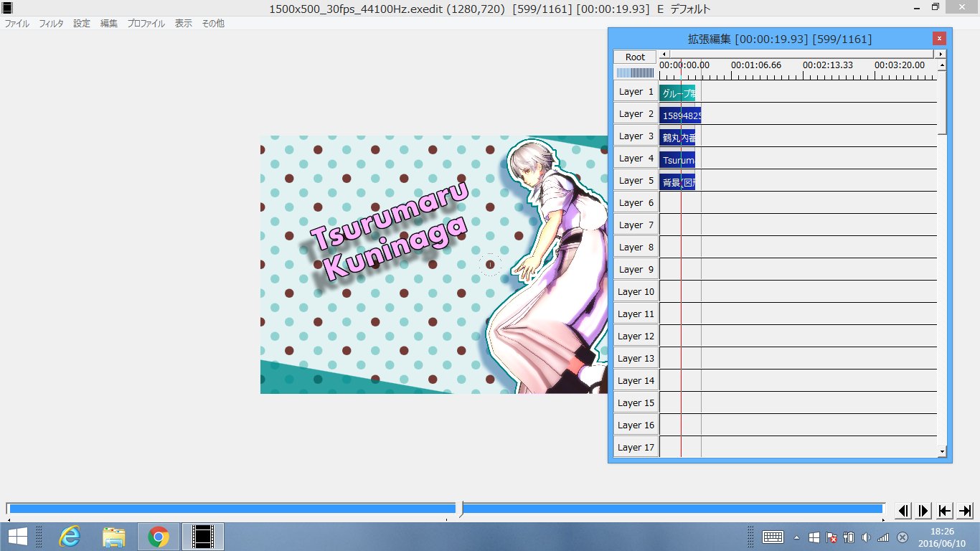
Task: Click the main seek bar thumb
Action: click(x=460, y=509)
